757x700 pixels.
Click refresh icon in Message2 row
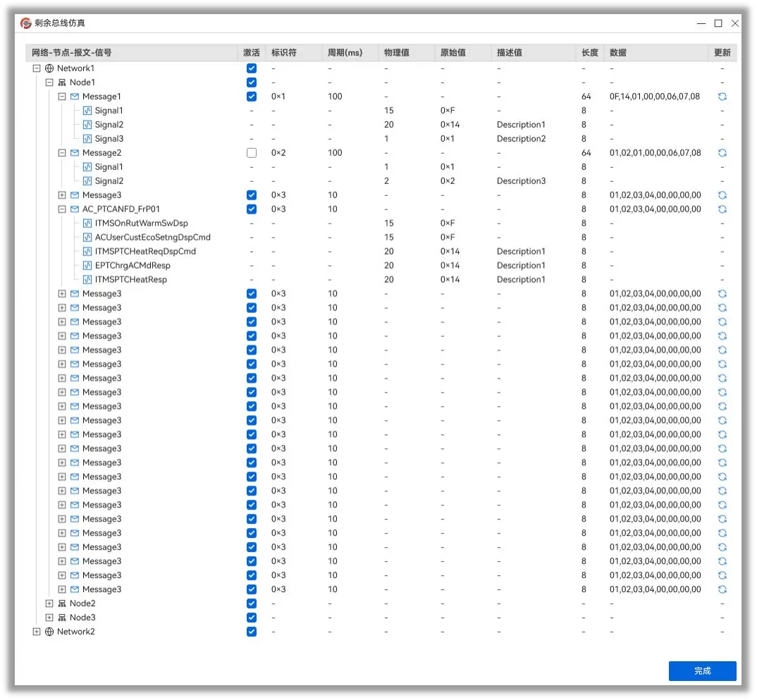click(722, 153)
